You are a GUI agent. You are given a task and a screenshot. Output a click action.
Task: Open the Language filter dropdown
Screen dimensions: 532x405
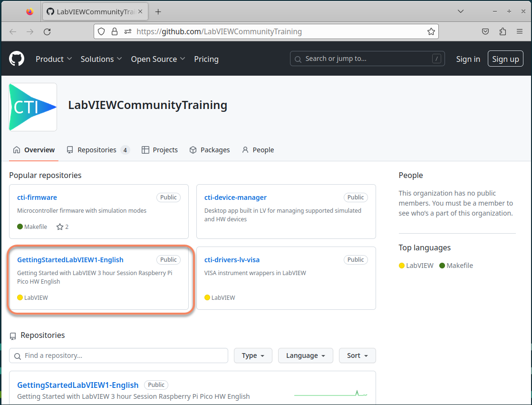point(305,356)
